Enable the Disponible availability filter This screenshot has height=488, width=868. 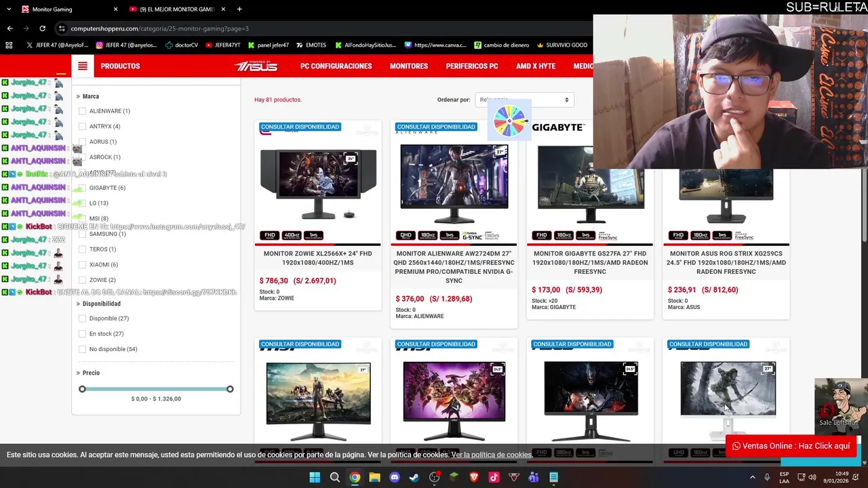(x=82, y=319)
